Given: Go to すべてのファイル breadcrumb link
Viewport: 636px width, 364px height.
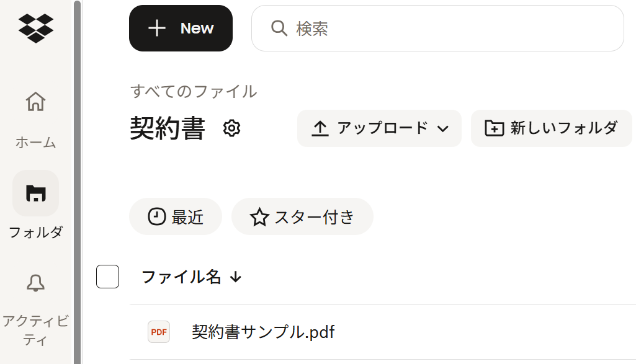Looking at the screenshot, I should coord(194,92).
